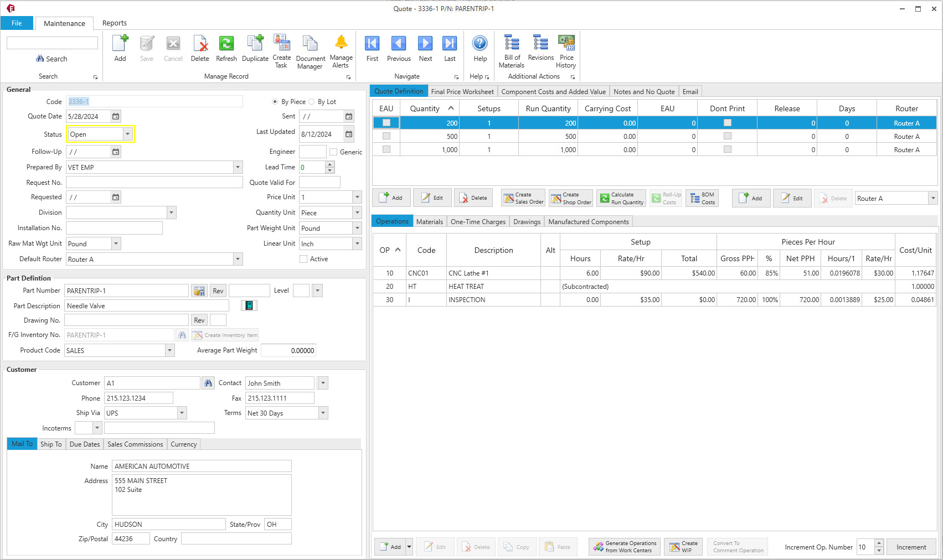Check the Generic engineer checkbox
943x560 pixels.
point(333,152)
